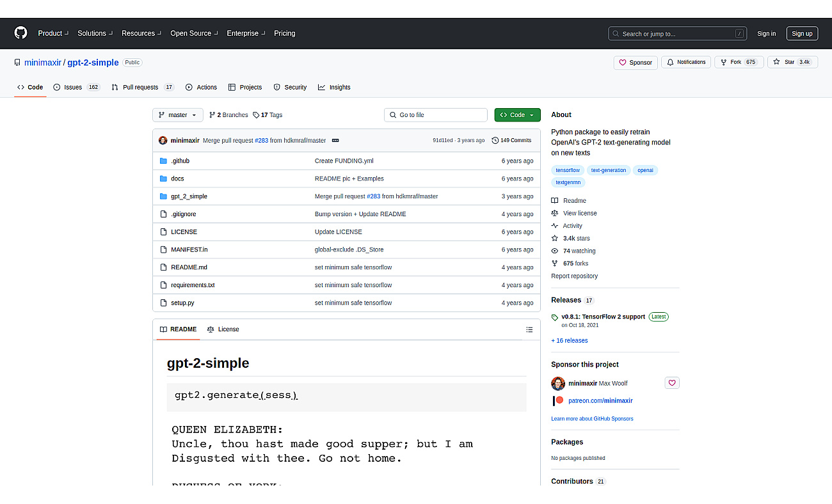Image resolution: width=832 pixels, height=504 pixels.
Task: Open the + 16 releases link
Action: pyautogui.click(x=569, y=341)
